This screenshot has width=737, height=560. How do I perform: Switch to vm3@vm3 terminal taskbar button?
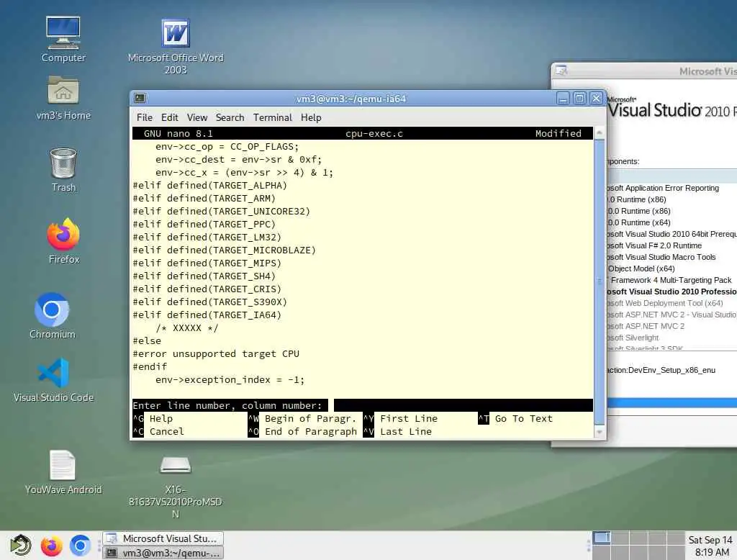click(163, 553)
